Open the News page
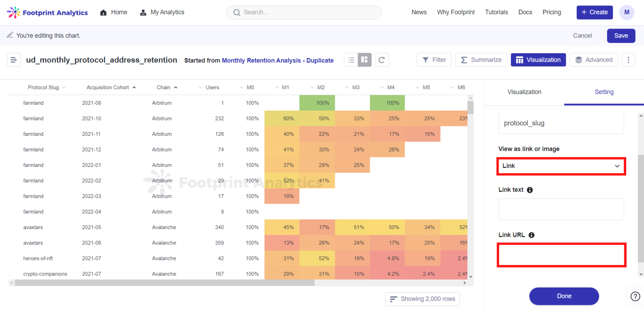 point(419,12)
